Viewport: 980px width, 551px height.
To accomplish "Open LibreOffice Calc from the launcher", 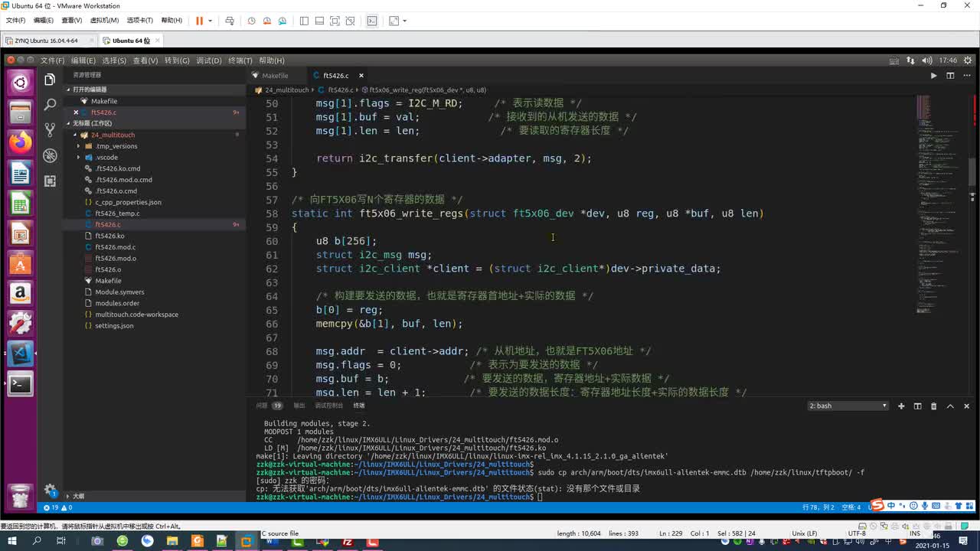I will 20,203.
